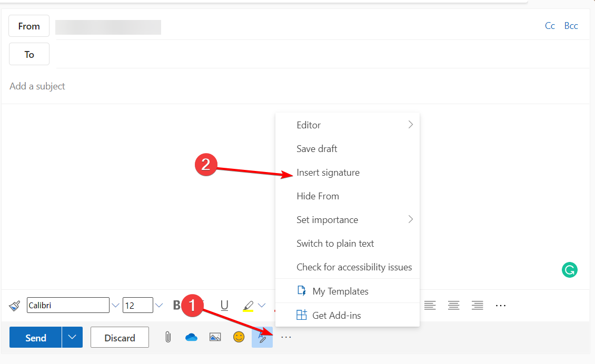Click the Add a subject field
The image size is (595, 364).
295,86
